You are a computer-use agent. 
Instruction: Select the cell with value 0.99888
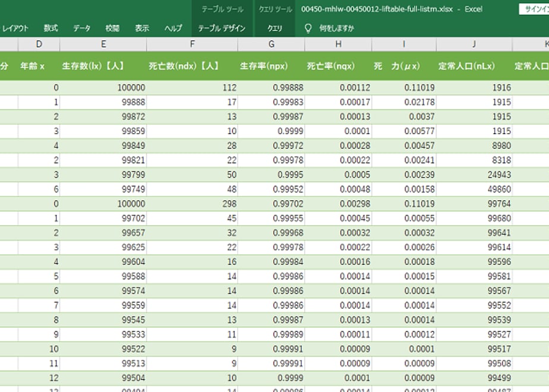272,87
